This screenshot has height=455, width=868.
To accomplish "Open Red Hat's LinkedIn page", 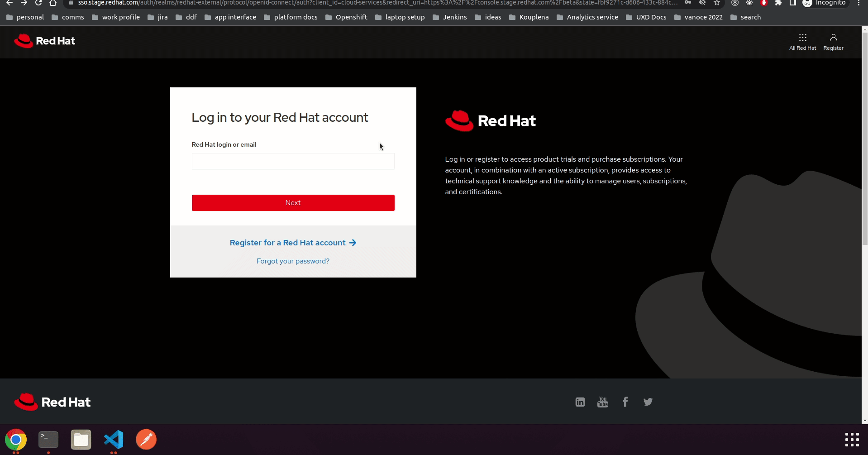I will (580, 402).
